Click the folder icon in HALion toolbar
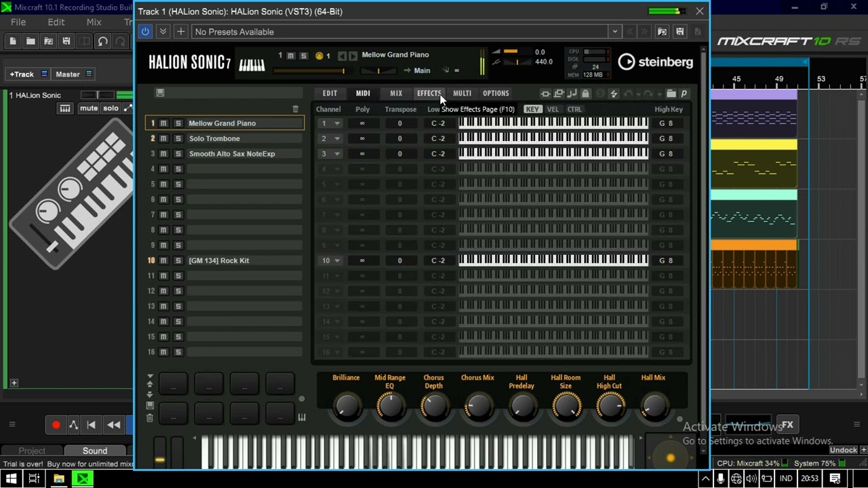Screen dimensions: 868x488 coord(671,94)
